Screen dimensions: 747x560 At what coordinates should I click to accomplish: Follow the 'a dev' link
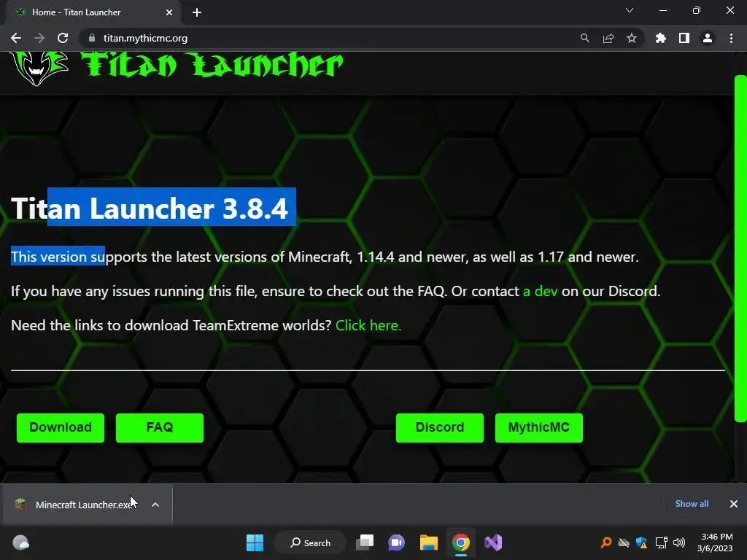coord(541,291)
